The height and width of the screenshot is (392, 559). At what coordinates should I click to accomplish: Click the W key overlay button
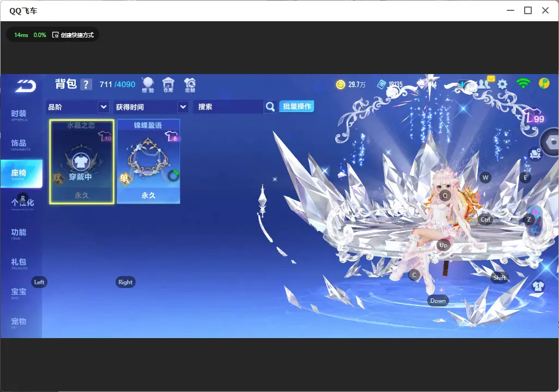point(485,177)
